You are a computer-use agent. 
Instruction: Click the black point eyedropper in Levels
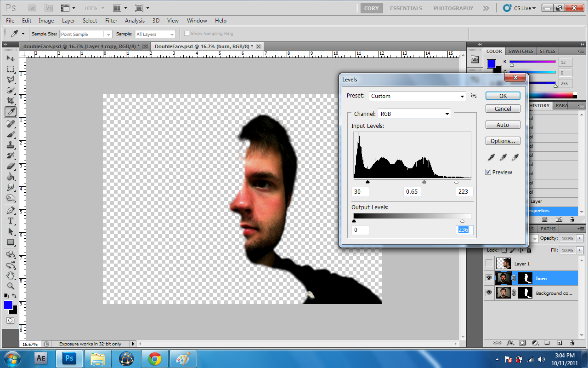click(x=491, y=157)
